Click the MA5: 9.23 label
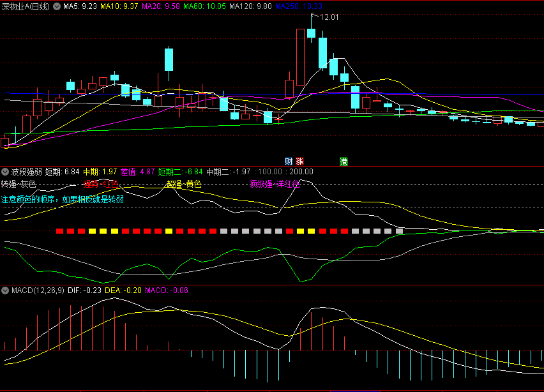 80,6
